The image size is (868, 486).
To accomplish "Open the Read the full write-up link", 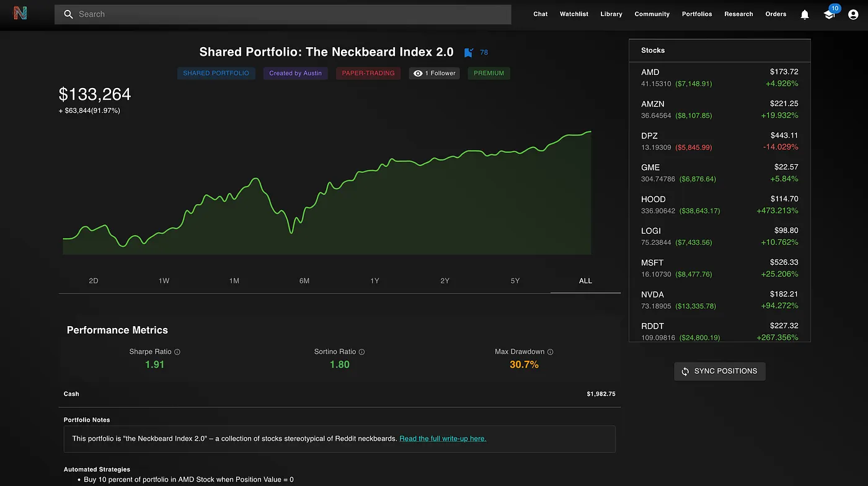I will coord(443,439).
